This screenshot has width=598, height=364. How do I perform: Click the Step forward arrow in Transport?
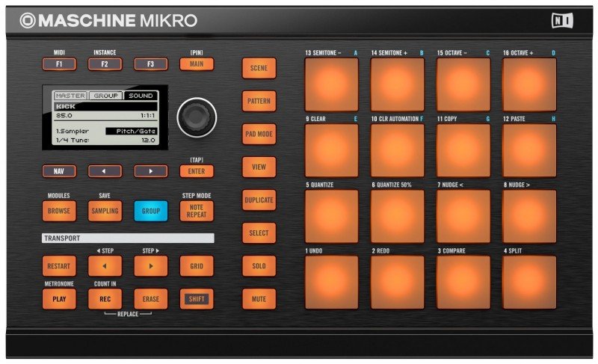tap(150, 266)
